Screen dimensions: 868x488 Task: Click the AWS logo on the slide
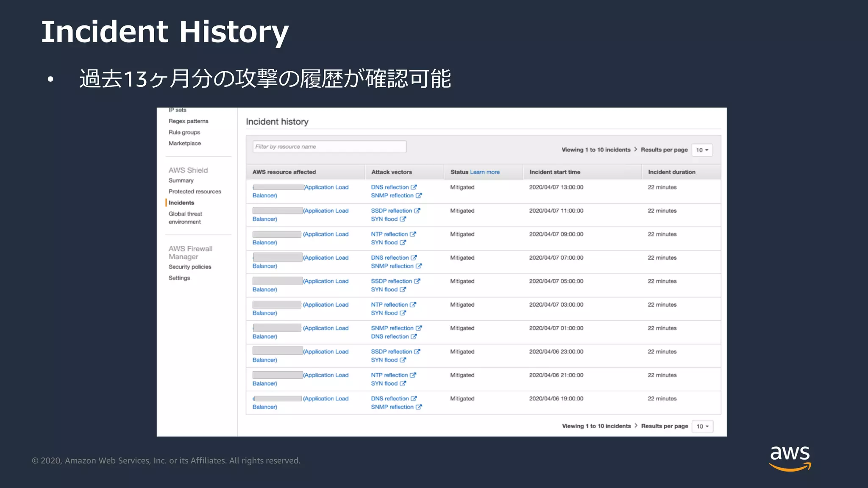[x=790, y=458]
